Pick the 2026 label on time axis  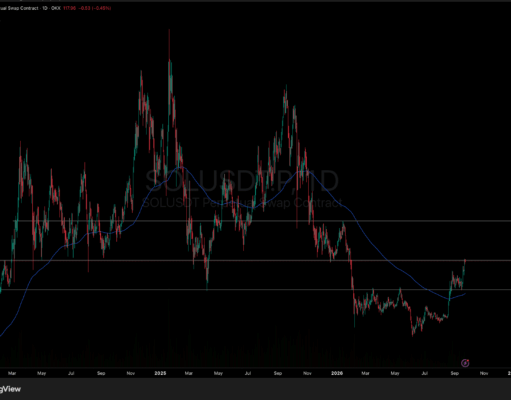(337, 373)
